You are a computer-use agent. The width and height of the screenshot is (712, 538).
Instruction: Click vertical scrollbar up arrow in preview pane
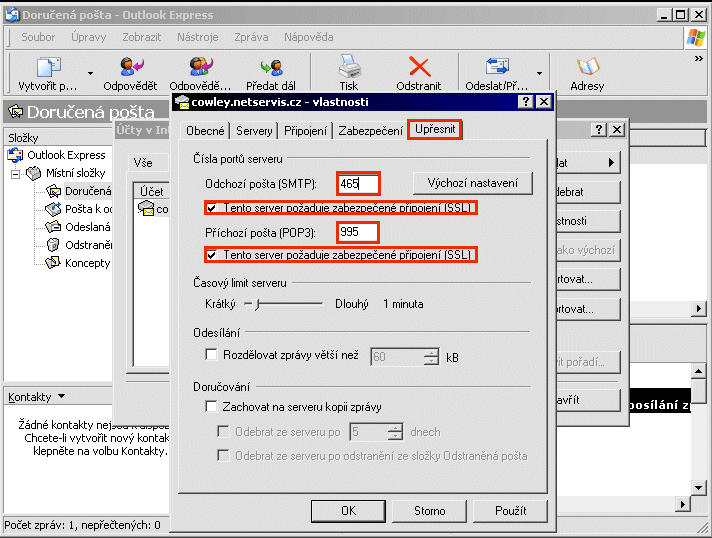point(699,371)
